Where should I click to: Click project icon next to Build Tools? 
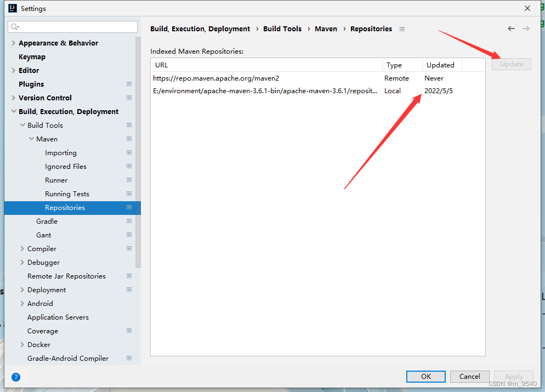(129, 125)
